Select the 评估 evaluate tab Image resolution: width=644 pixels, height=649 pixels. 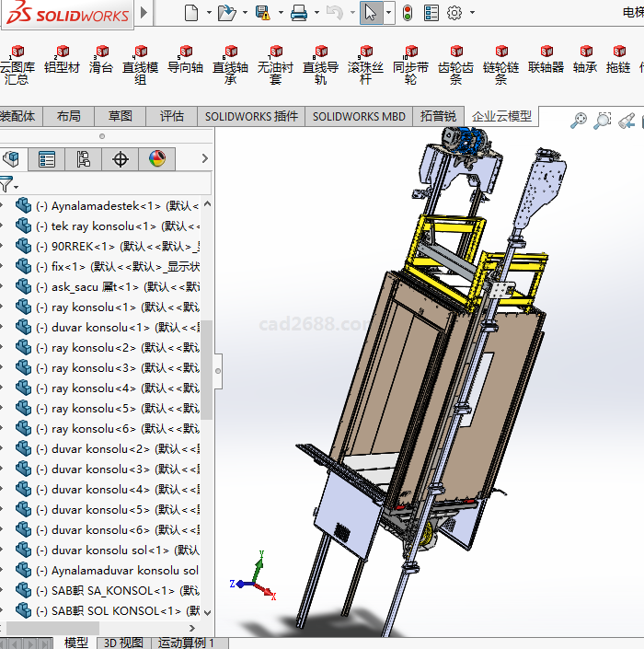click(172, 116)
